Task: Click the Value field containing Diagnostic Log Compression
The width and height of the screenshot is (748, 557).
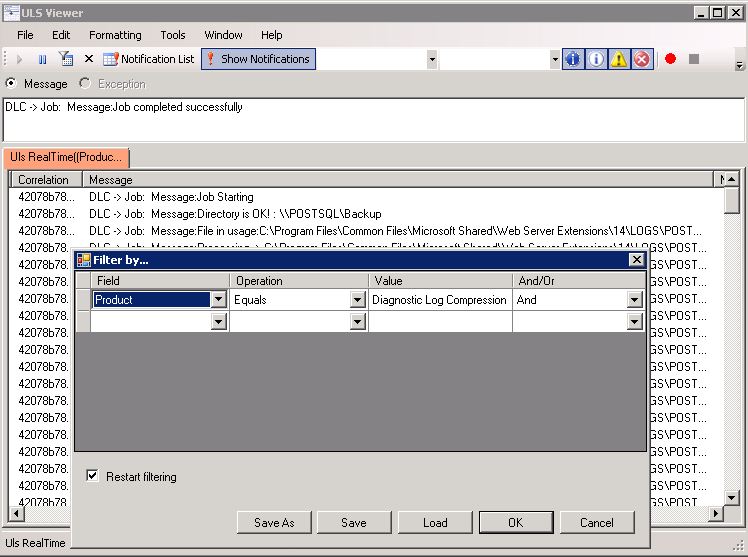Action: point(439,299)
